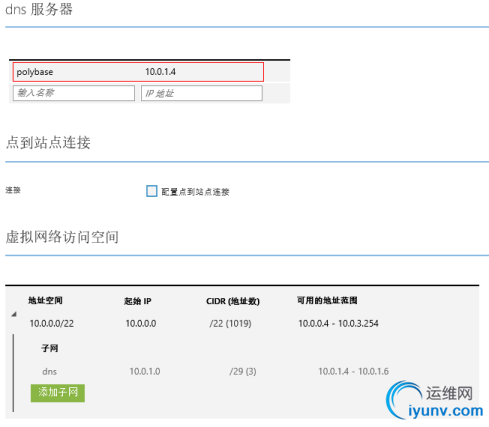Open the /22 (1019) CIDR cell
Viewport: 489px width, 427px height.
(230, 323)
